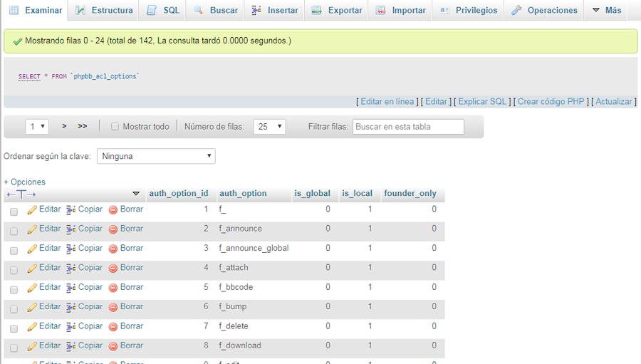
Task: Select the checkbox for f_bump row
Action: 14,308
